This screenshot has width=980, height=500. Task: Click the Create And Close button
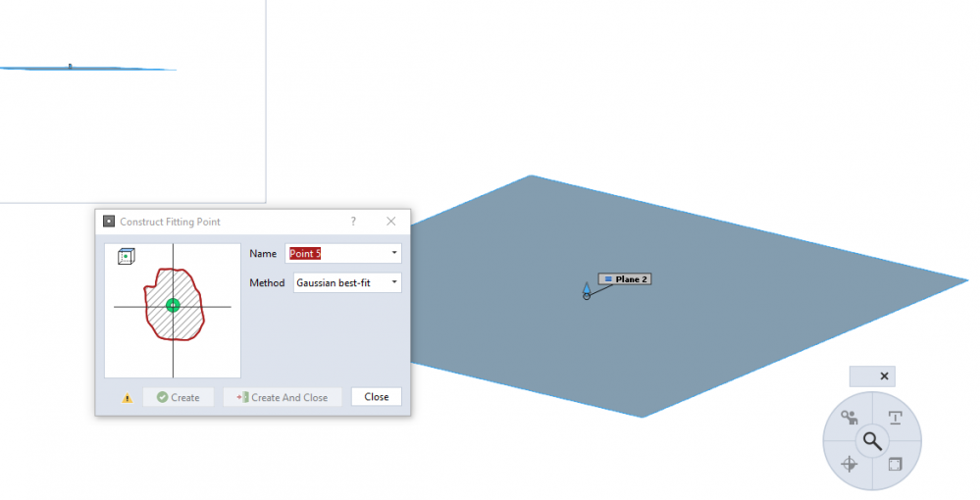(x=283, y=397)
